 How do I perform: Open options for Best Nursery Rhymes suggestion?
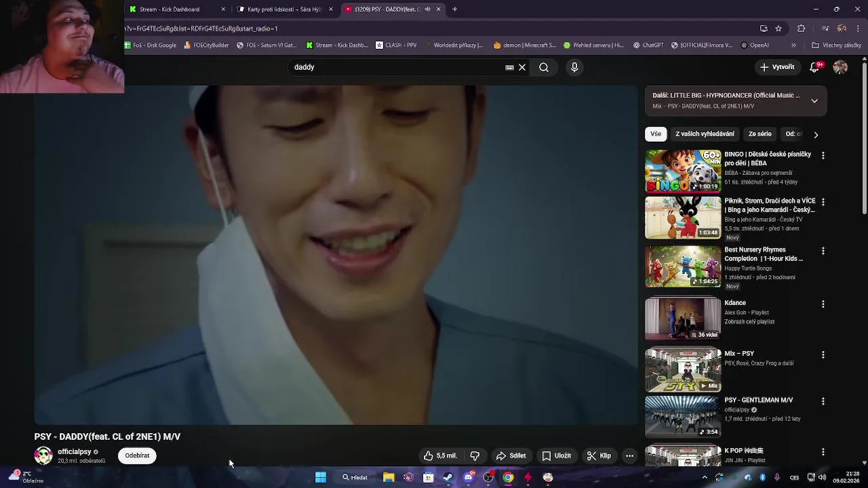[823, 251]
